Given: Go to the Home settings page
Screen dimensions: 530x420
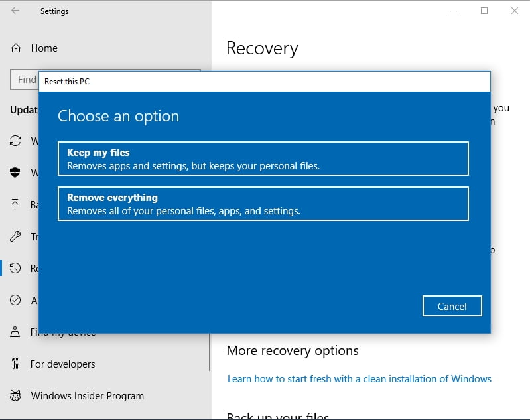Looking at the screenshot, I should pos(44,48).
